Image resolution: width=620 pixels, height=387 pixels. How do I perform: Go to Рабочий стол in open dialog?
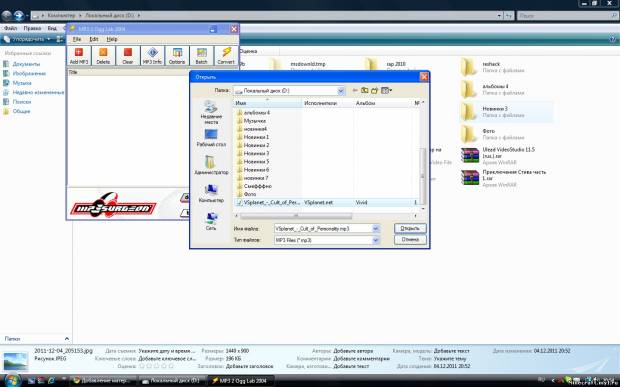point(211,138)
